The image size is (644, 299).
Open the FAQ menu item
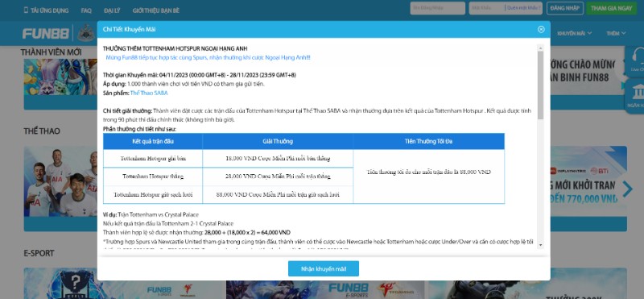[x=86, y=10]
